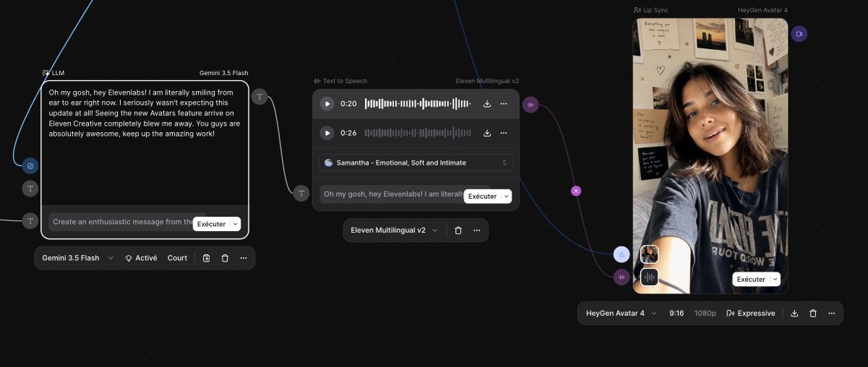This screenshot has height=367, width=868.
Task: Change the 9:16 aspect ratio
Action: (x=677, y=314)
